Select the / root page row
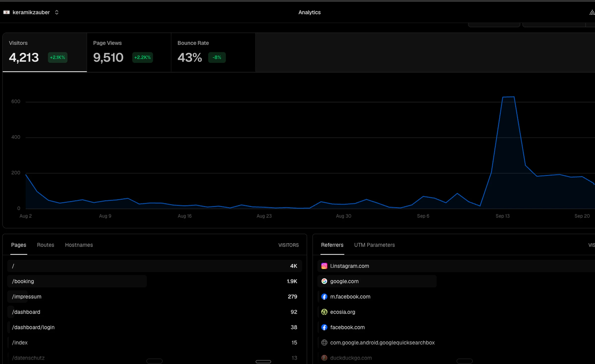 coord(155,266)
